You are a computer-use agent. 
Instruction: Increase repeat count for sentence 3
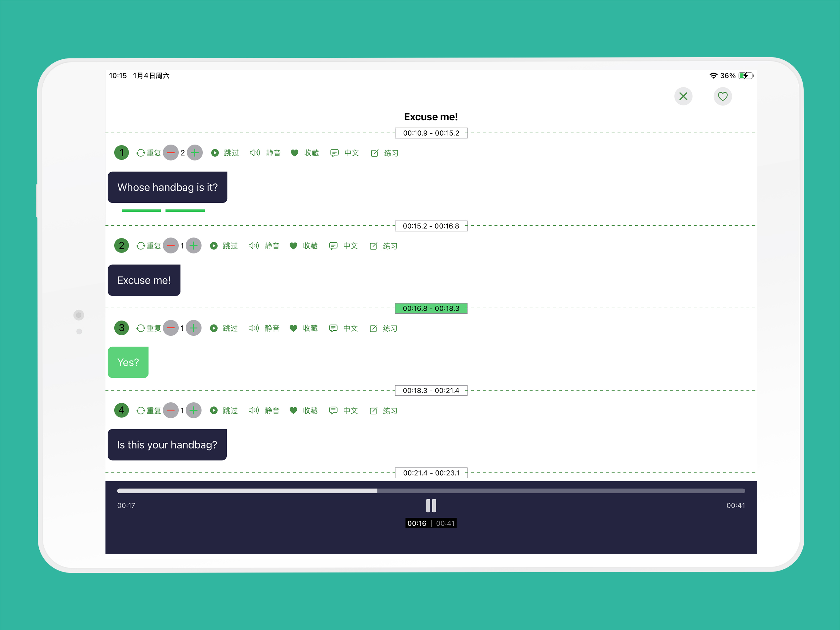(194, 328)
